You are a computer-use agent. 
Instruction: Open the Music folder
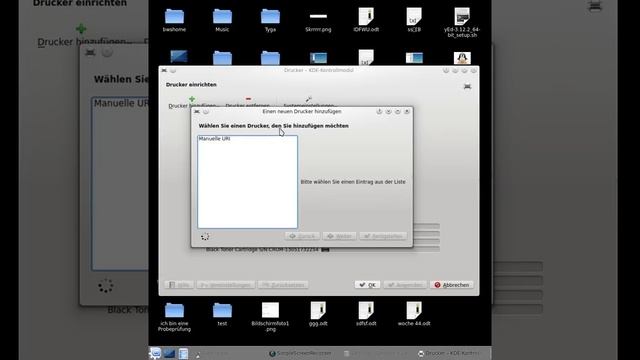click(x=222, y=20)
